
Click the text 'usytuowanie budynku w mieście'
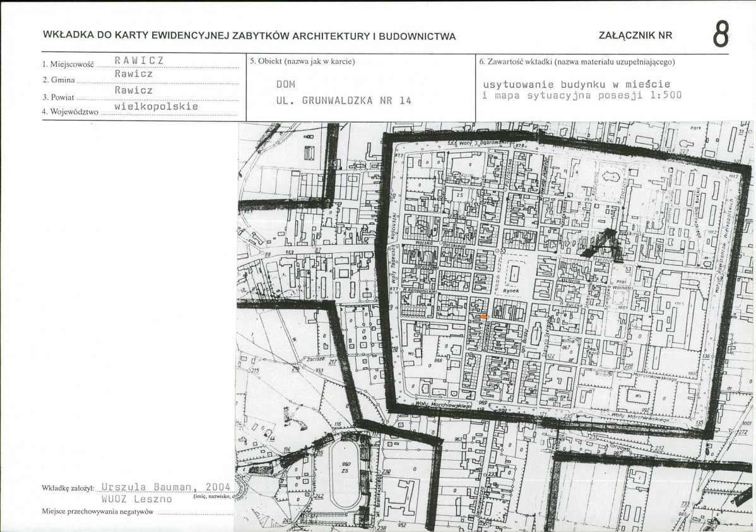pyautogui.click(x=576, y=84)
